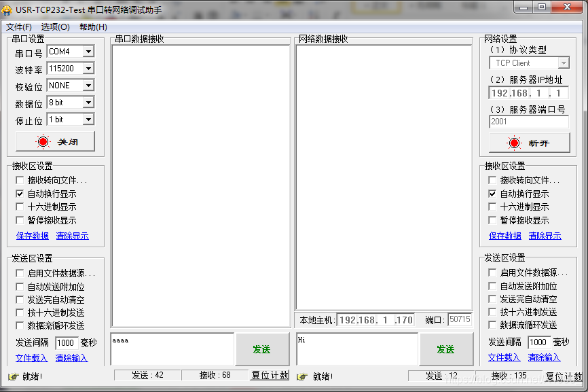Click the 断开 network disconnect button
Image resolution: width=588 pixels, height=392 pixels.
529,143
